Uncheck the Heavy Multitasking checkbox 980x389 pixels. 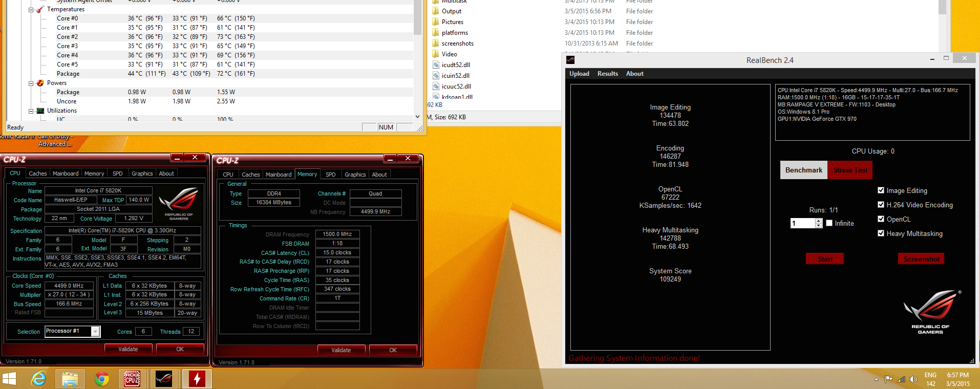click(881, 233)
